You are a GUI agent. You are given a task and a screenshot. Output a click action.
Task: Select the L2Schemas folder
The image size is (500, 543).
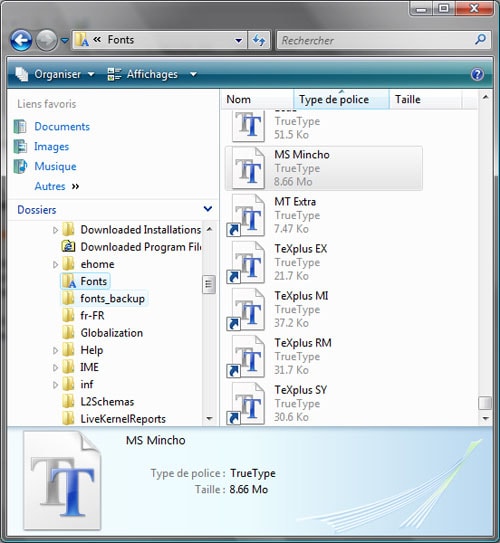point(107,402)
